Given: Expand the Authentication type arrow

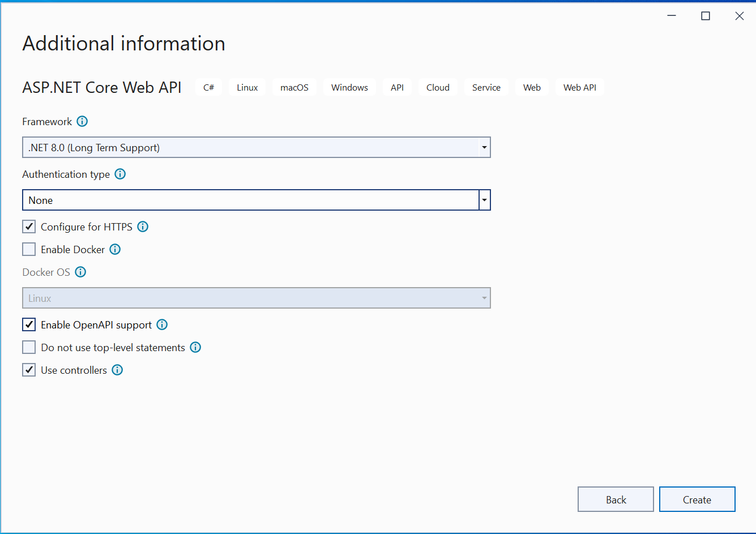Looking at the screenshot, I should pyautogui.click(x=485, y=200).
